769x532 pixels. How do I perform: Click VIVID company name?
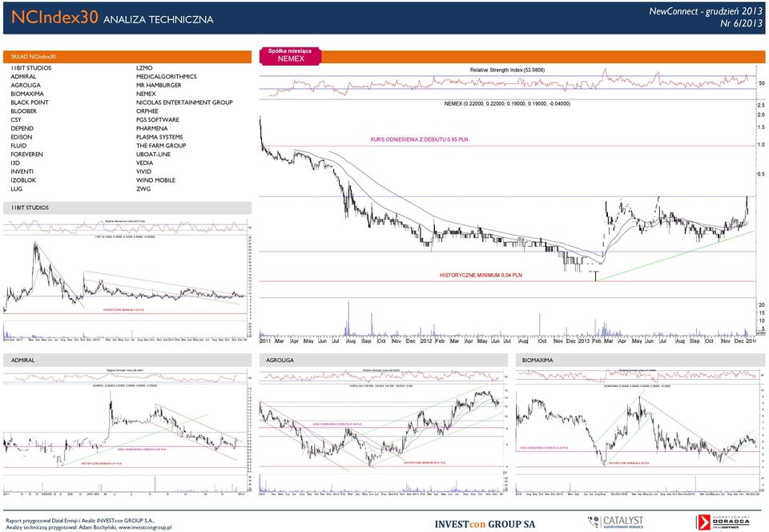(x=143, y=171)
